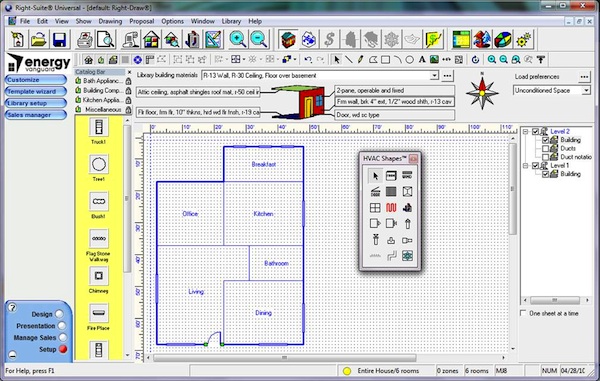Toggle Building checkbox under Level 1
This screenshot has height=381, width=600.
[546, 174]
